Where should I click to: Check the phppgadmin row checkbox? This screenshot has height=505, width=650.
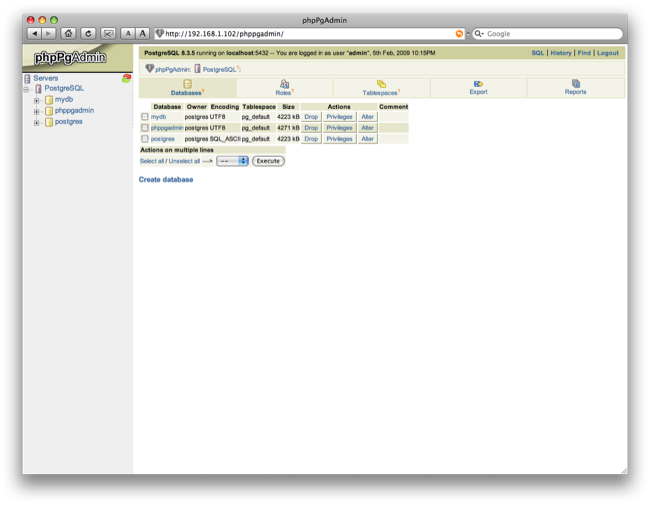pos(145,128)
